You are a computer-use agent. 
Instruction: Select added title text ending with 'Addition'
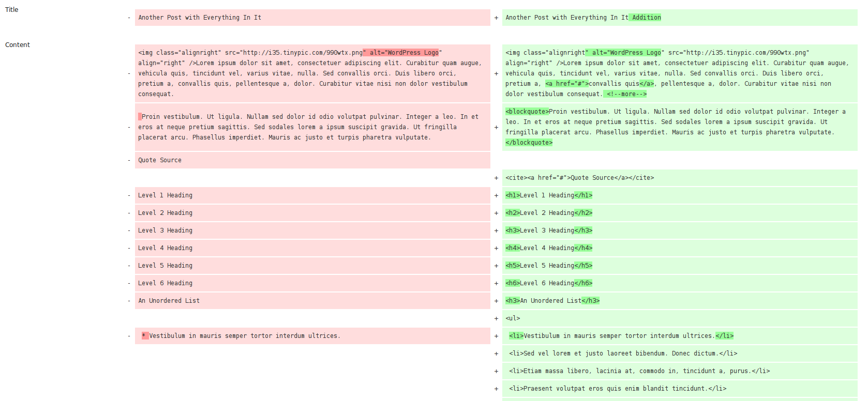point(680,18)
